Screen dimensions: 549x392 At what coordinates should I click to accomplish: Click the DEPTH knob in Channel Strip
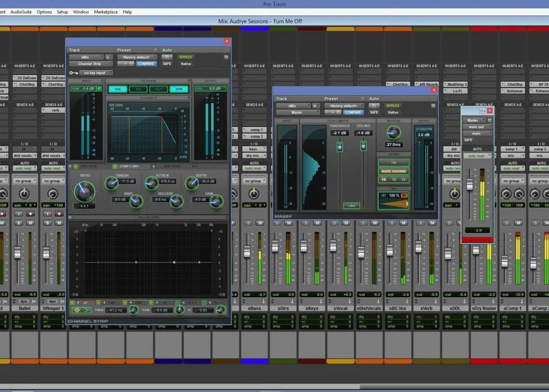coord(192,183)
